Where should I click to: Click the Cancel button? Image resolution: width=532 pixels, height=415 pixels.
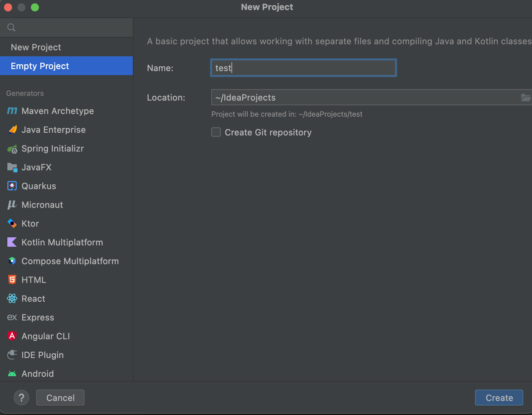(60, 398)
